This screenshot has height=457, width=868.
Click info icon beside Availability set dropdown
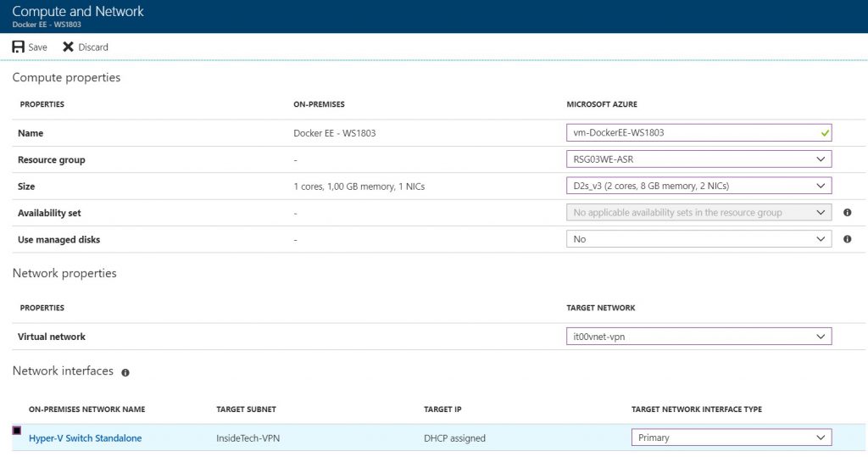(x=847, y=213)
